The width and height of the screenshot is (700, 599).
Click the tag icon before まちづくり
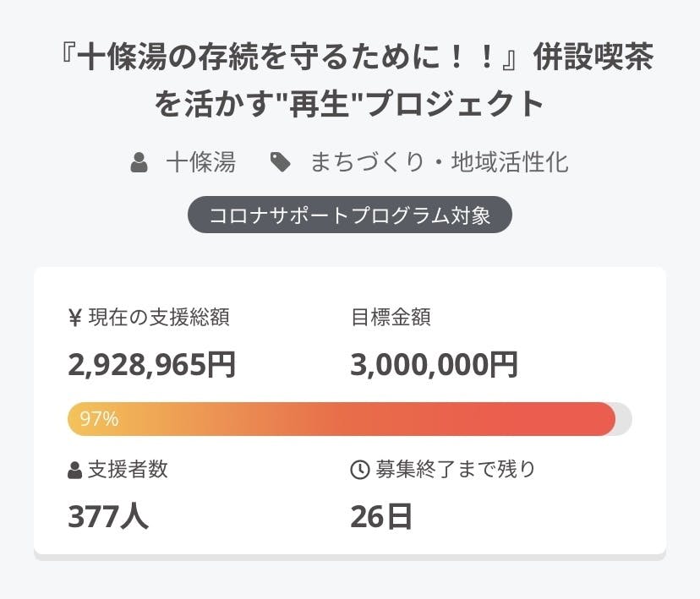(280, 162)
